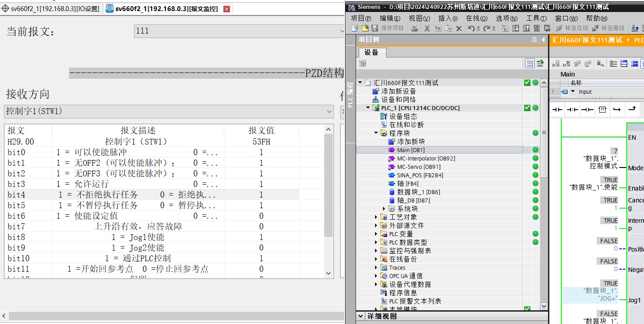Insert an empty box instruction
The image size is (644, 324).
click(x=602, y=109)
